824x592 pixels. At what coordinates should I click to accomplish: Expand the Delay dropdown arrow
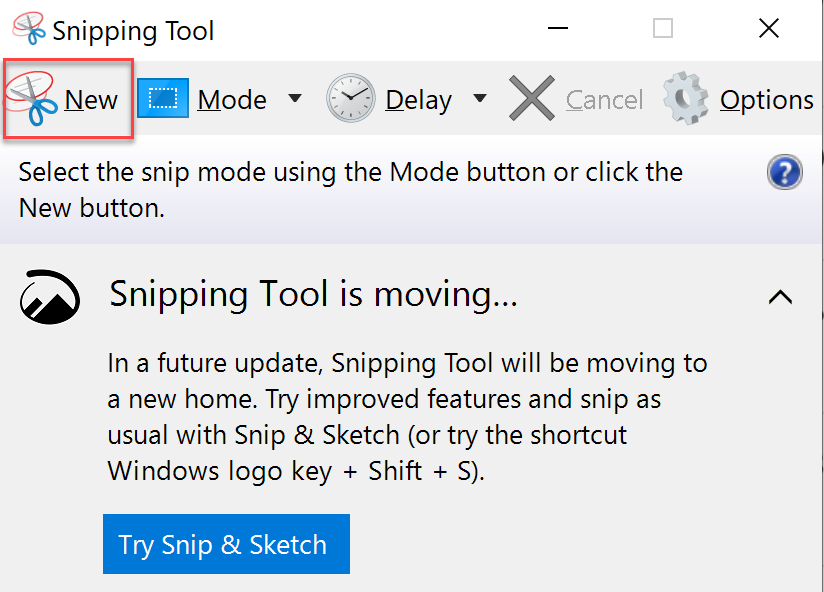click(480, 98)
